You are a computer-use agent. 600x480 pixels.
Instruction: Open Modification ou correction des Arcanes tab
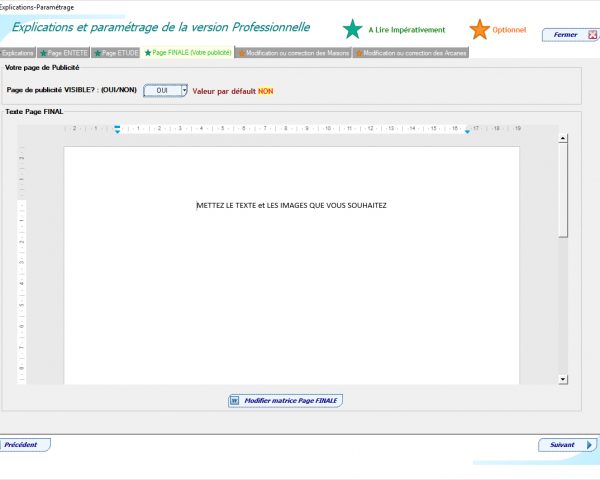coord(411,53)
